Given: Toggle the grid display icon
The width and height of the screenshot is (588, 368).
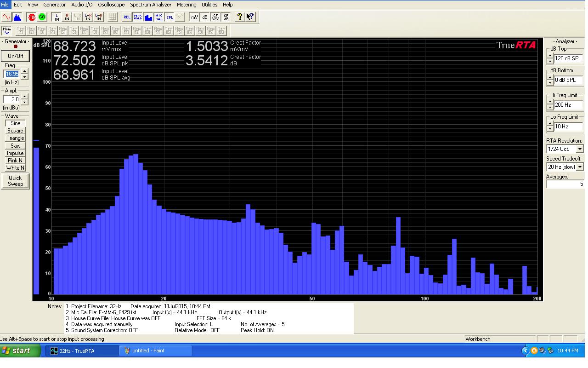Looking at the screenshot, I should (113, 17).
